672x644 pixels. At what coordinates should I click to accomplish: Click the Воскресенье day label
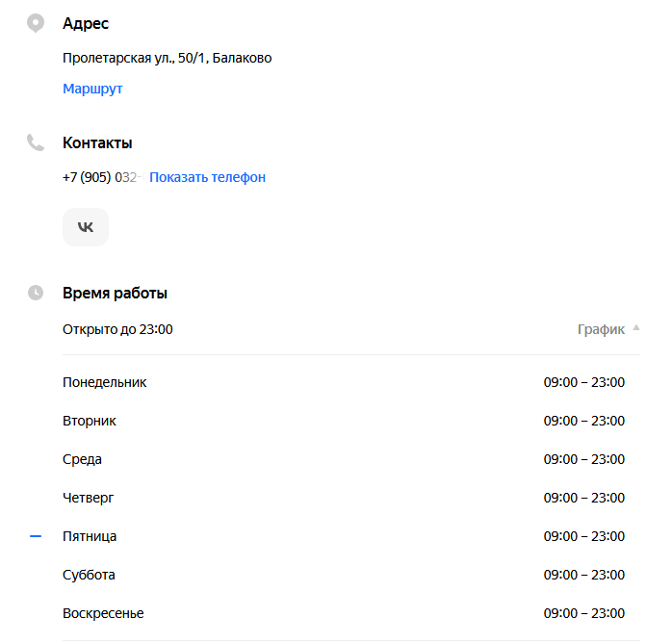103,613
